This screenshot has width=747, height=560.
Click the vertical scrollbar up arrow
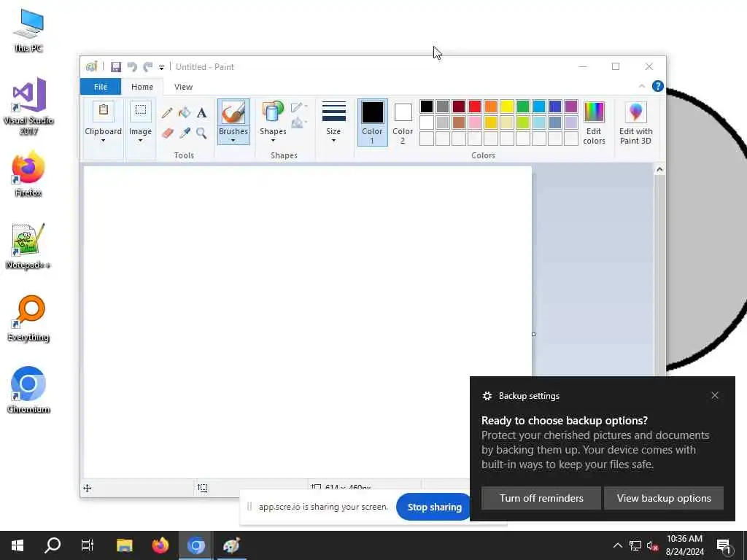click(659, 169)
